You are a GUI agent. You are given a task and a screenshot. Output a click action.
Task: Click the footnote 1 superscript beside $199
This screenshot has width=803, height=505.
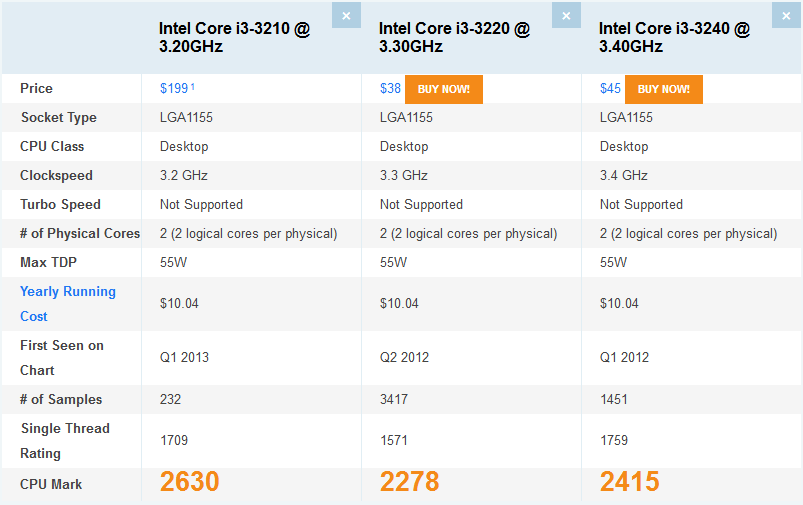[193, 87]
